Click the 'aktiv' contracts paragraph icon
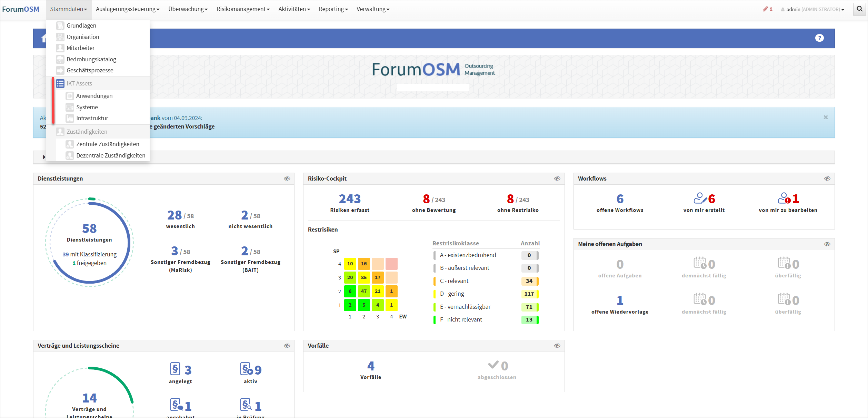This screenshot has width=868, height=418. point(246,369)
